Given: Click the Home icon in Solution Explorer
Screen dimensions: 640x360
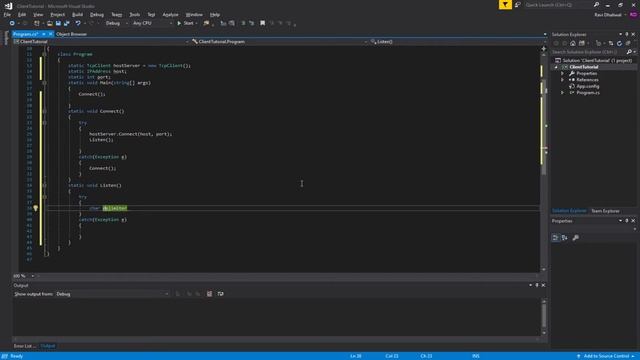Looking at the screenshot, I should click(573, 43).
